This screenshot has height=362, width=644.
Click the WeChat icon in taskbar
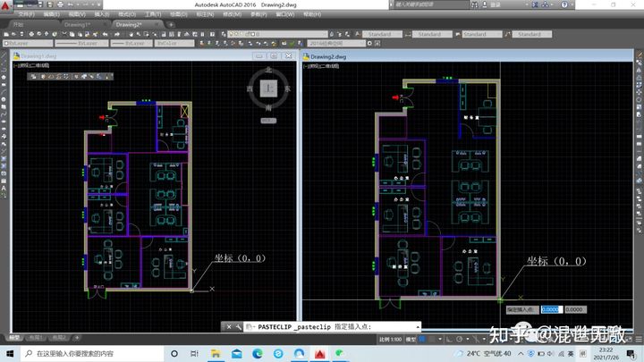[340, 353]
